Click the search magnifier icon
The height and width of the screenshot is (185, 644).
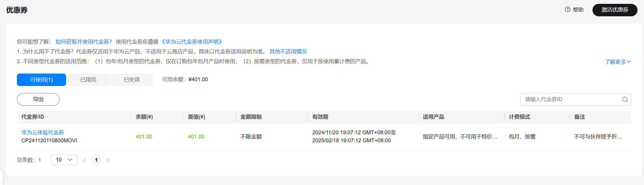(625, 100)
